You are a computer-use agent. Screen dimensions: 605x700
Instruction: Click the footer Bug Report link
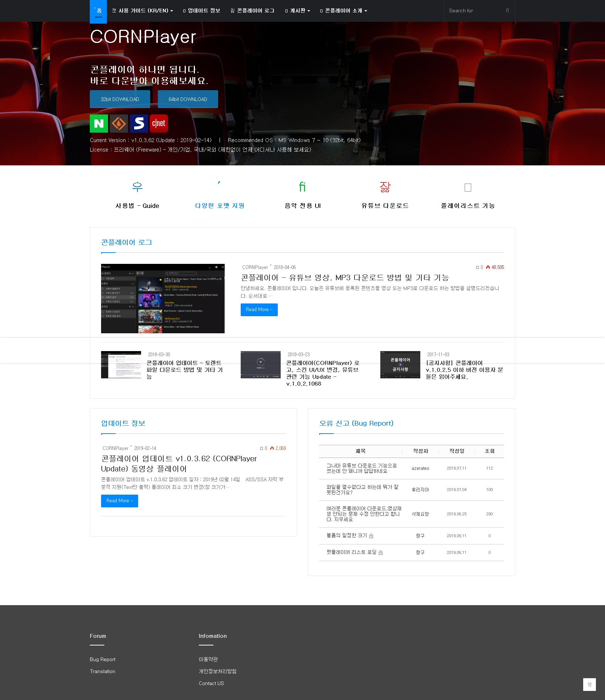pos(103,660)
